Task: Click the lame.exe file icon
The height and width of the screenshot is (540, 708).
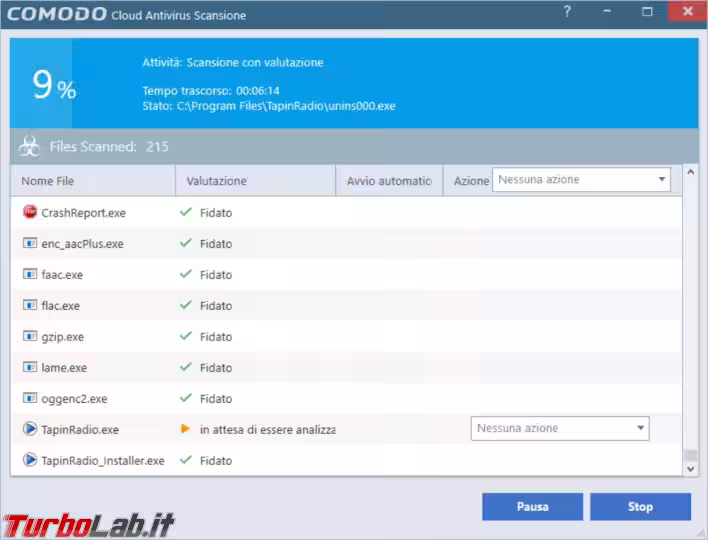Action: pyautogui.click(x=30, y=367)
